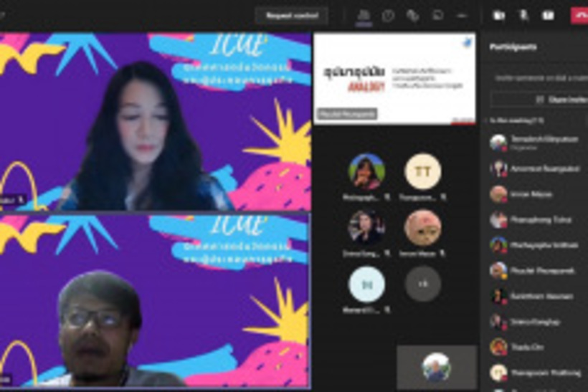Screen dimensions: 588x392
Task: Select the top participant in the list
Action: (x=538, y=142)
